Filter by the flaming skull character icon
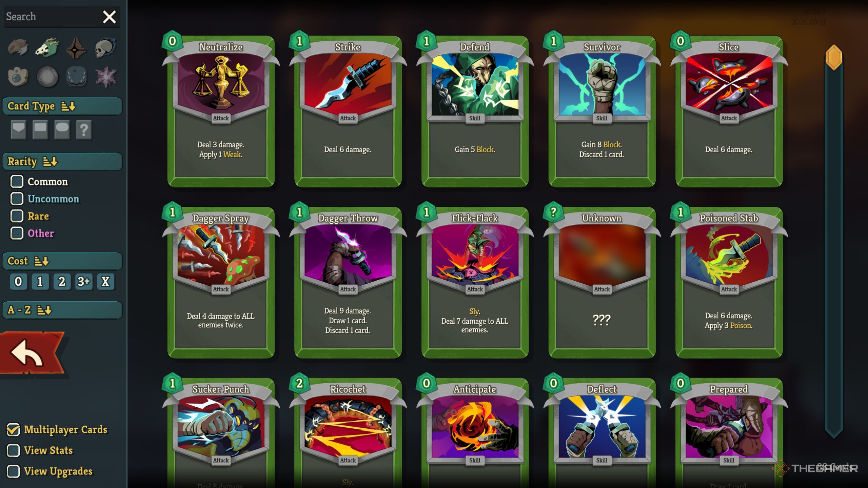This screenshot has height=488, width=868. point(105,47)
